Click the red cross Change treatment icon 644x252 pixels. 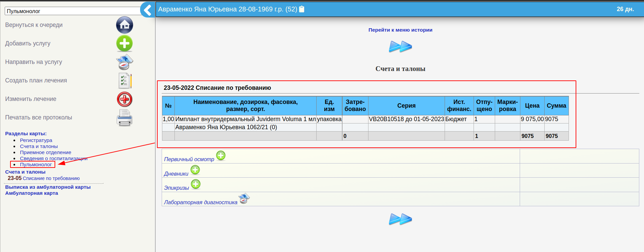click(x=125, y=99)
